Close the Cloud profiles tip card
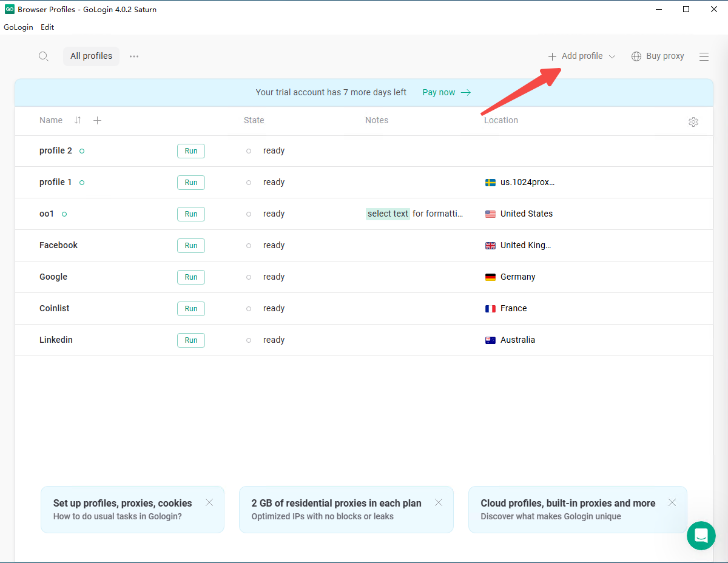 point(672,502)
